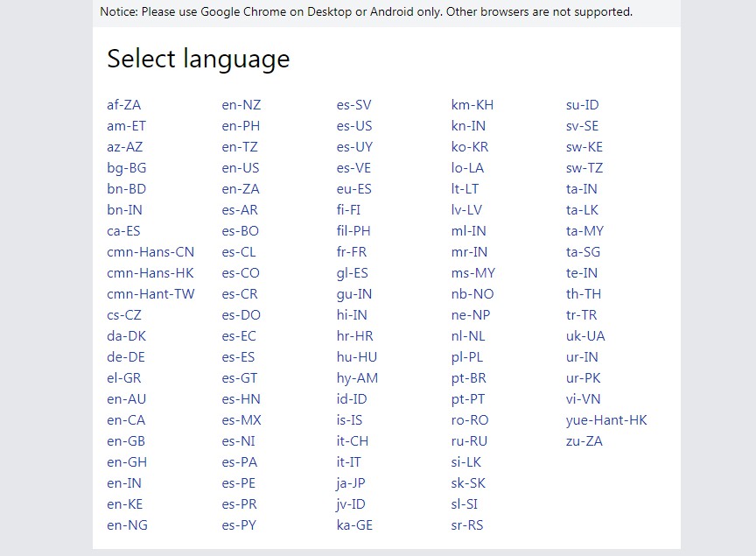
Task: Pick the tr-TR language option
Action: pyautogui.click(x=582, y=315)
